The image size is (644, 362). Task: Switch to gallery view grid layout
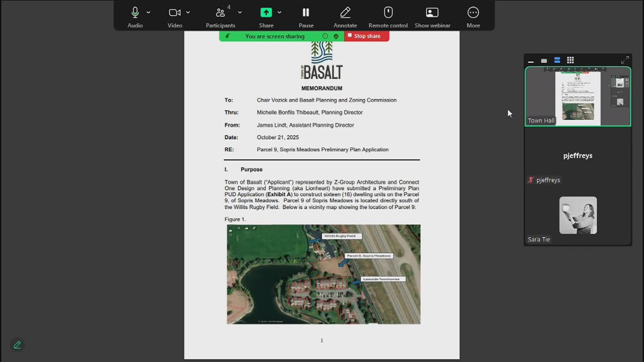point(570,60)
